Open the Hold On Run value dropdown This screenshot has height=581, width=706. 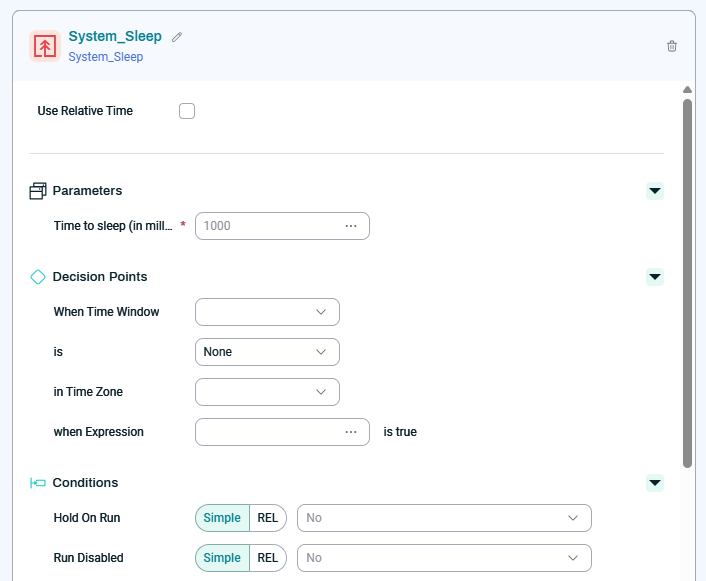(x=444, y=518)
